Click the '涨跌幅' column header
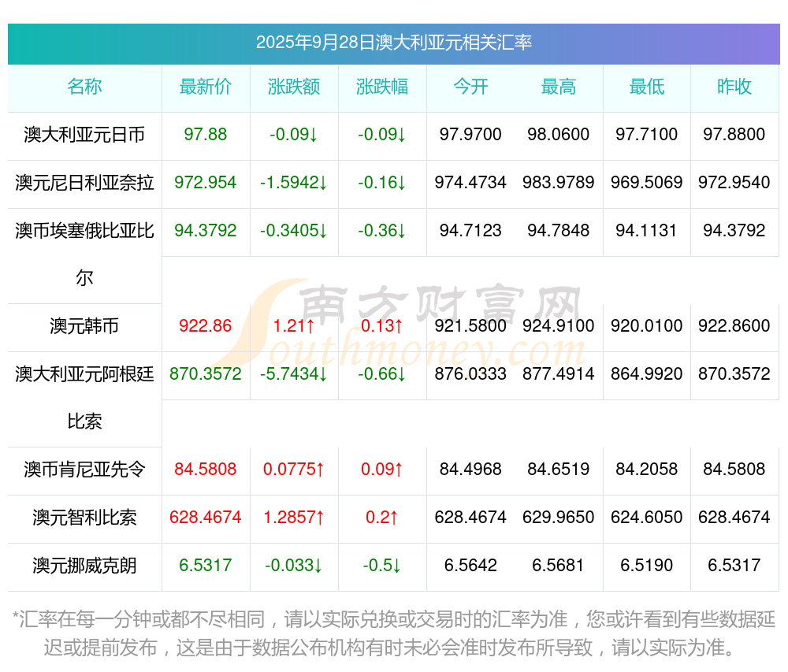This screenshot has height=672, width=788. (x=382, y=87)
